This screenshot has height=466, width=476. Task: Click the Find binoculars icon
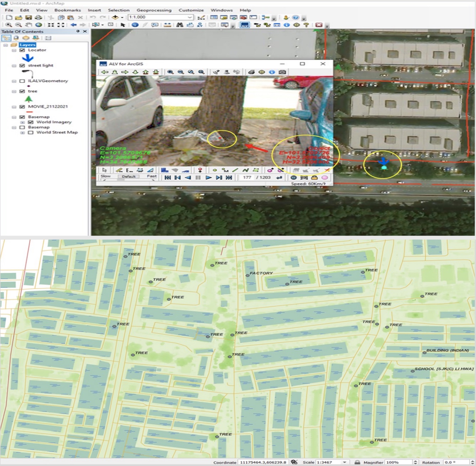coord(180,25)
